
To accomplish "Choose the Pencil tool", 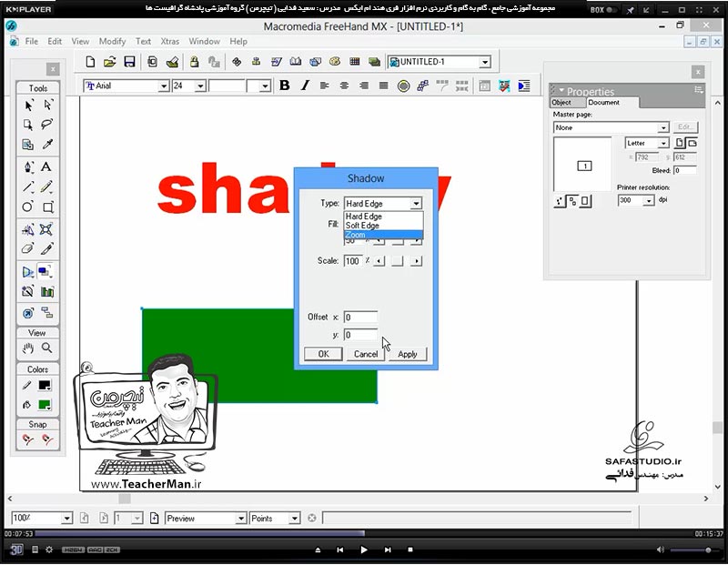I will pos(46,187).
